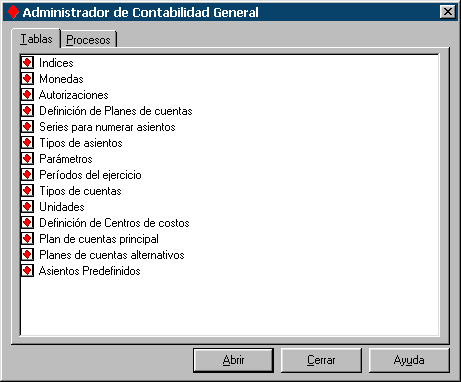Click the red diamond icon in the title bar
461x382 pixels.
pyautogui.click(x=13, y=12)
